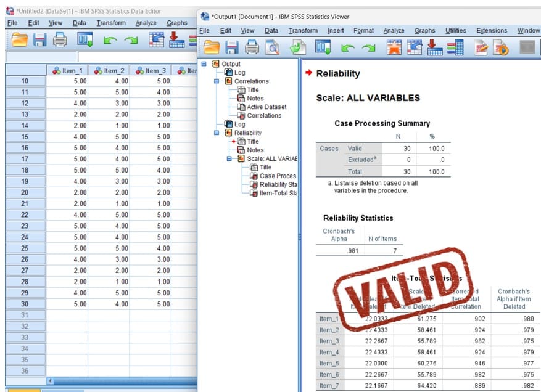Select row 30 header in Data Editor
Screen dimensions: 541x392
tap(25, 304)
